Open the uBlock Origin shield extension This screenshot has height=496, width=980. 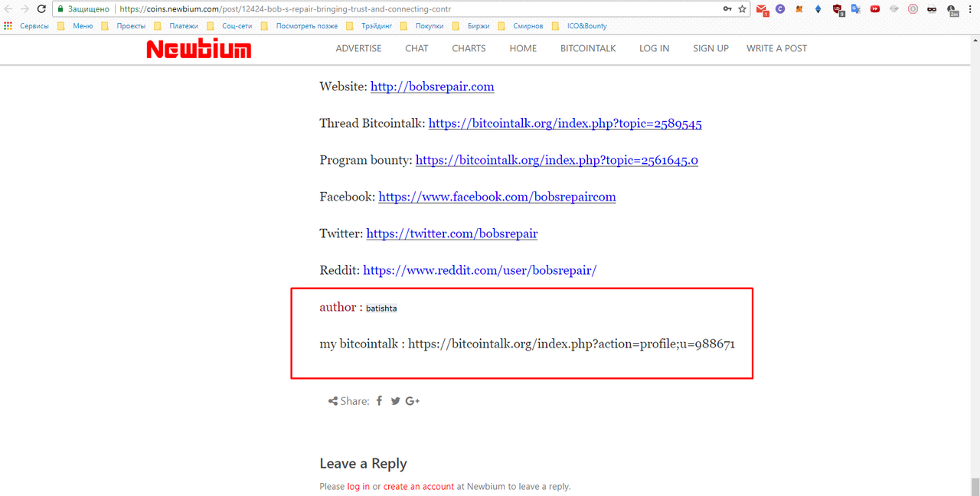click(838, 9)
